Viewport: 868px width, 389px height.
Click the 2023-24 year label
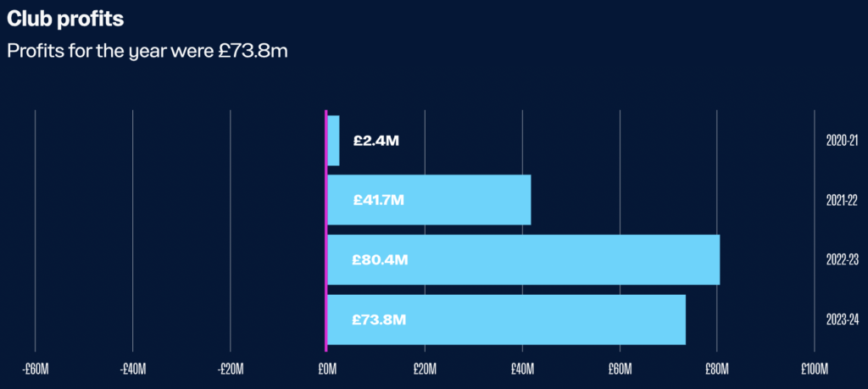click(x=842, y=320)
